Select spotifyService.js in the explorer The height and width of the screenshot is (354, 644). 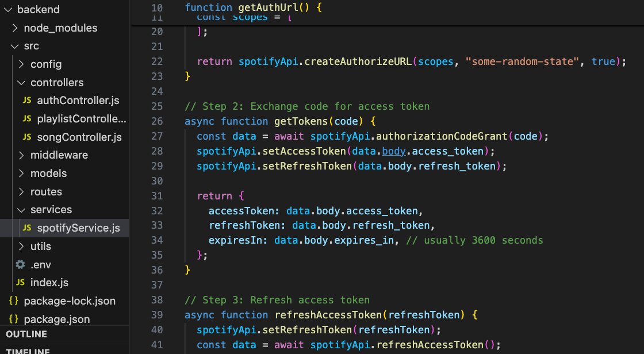(x=78, y=228)
